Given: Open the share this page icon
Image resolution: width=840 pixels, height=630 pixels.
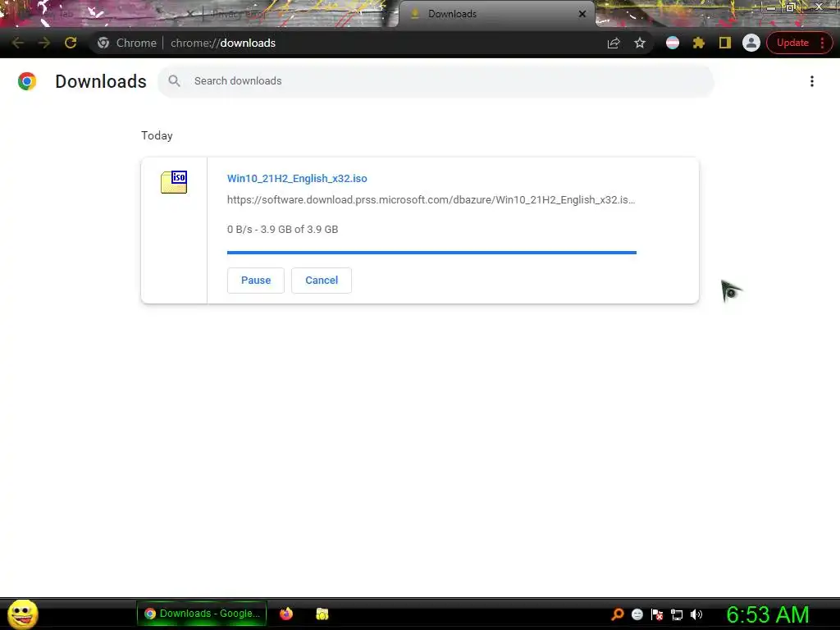Looking at the screenshot, I should [x=614, y=43].
